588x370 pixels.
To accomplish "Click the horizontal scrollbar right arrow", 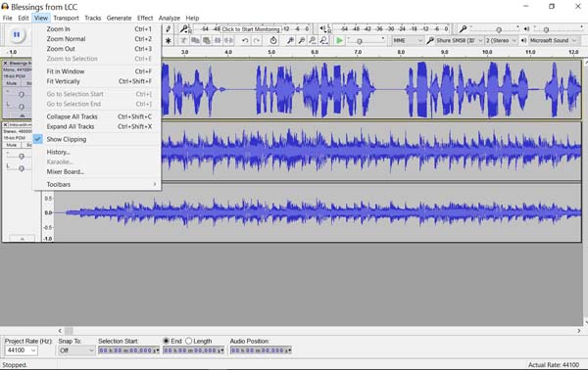I will pos(578,331).
